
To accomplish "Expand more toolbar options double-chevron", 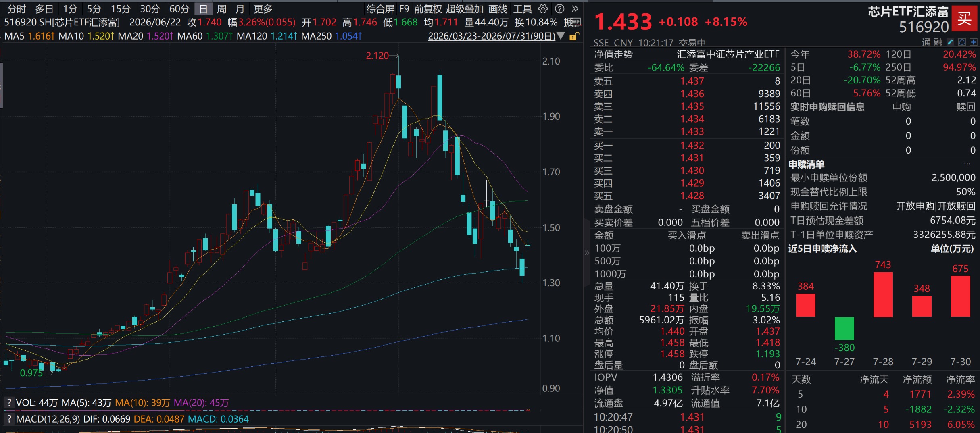I will coord(575,9).
